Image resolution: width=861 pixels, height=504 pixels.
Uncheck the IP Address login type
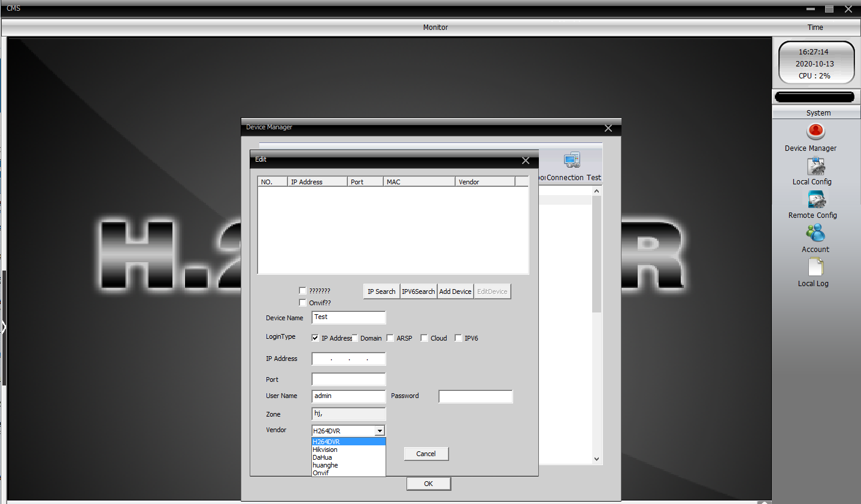[x=315, y=338]
